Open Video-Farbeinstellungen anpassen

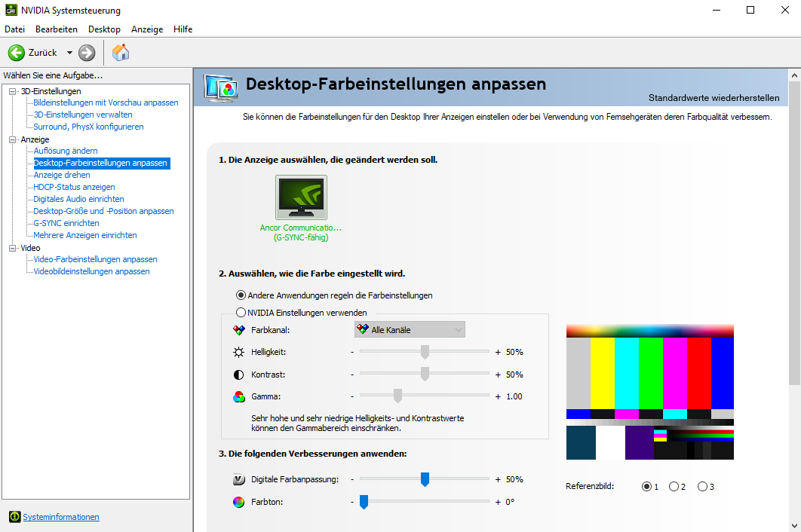(96, 259)
